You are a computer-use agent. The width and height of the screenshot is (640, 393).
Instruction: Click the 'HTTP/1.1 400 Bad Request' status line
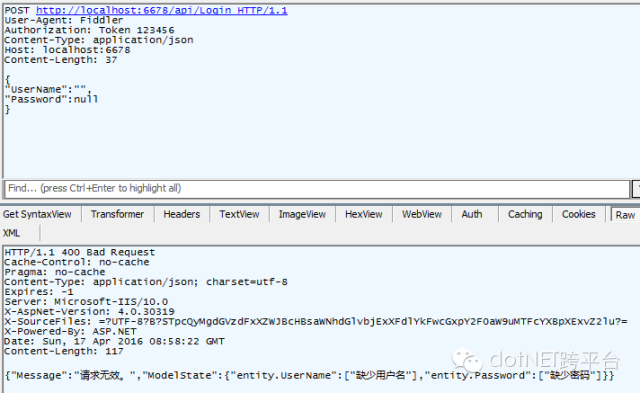80,252
